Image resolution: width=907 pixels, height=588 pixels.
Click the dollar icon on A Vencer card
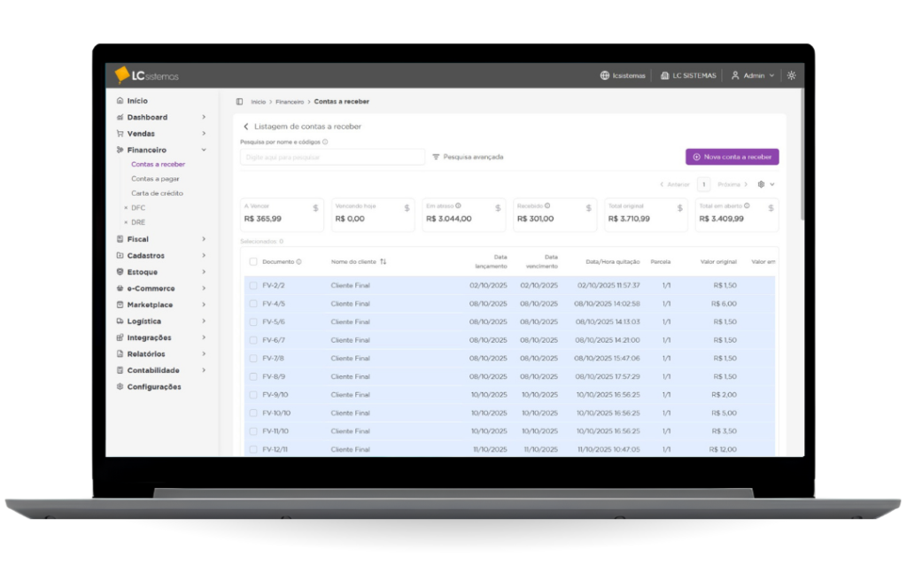coord(315,208)
